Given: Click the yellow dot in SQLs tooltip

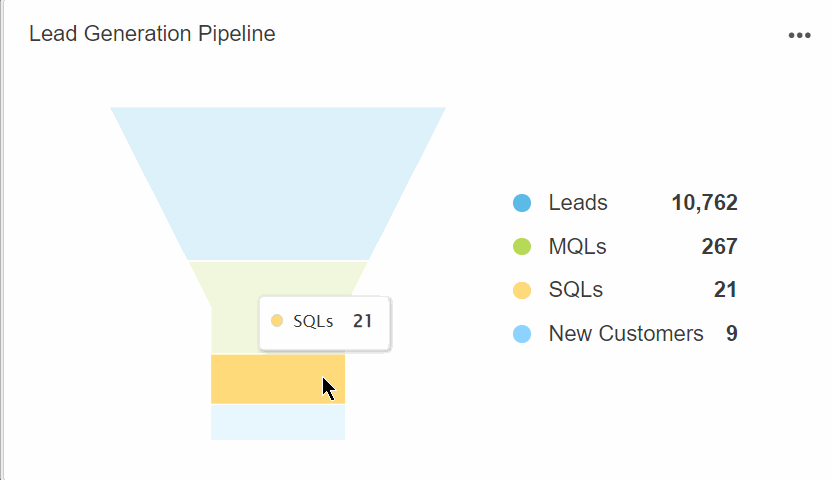Looking at the screenshot, I should coord(277,322).
